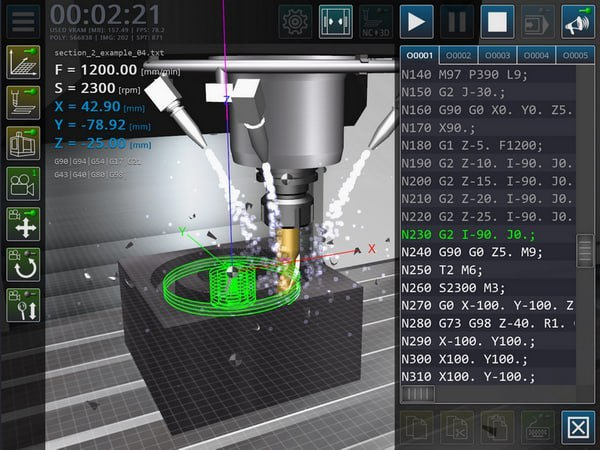The width and height of the screenshot is (600, 450).
Task: Switch to the O0002 program tab
Action: 459,55
